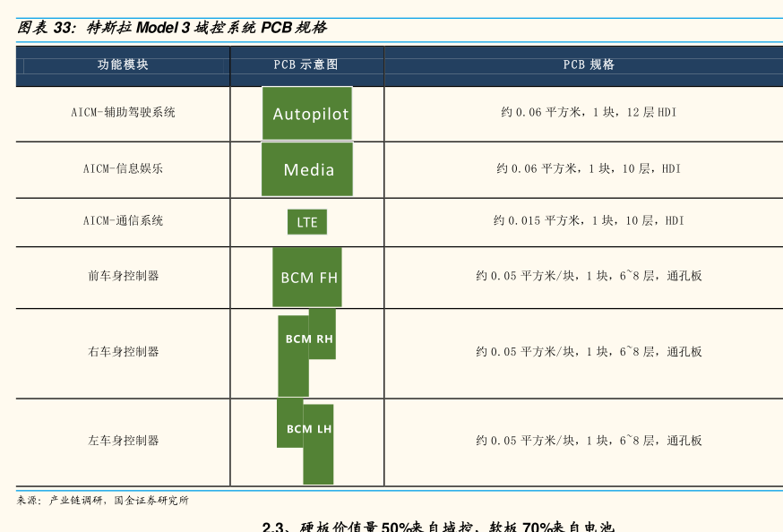Select the AICM-信息娱乐 row label
Image resolution: width=783 pixels, height=532 pixels.
[x=123, y=168]
